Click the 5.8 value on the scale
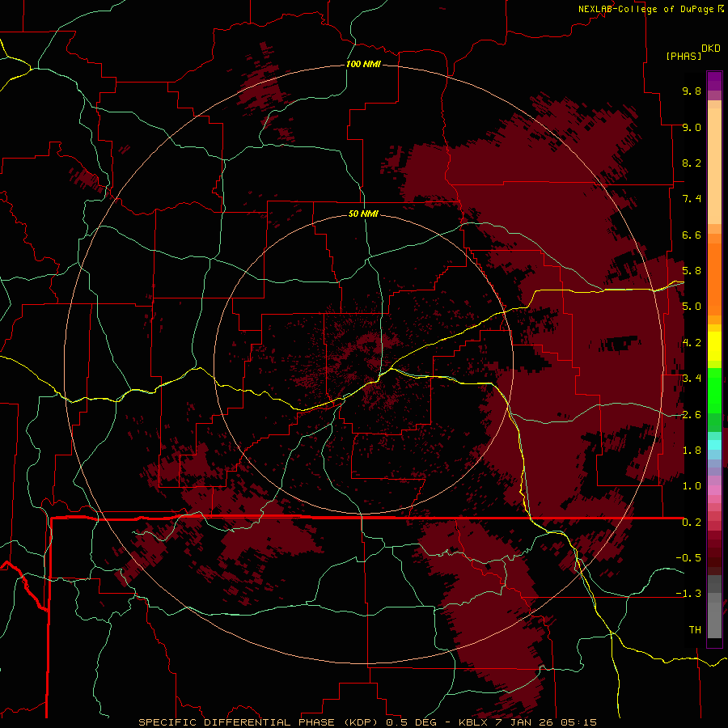The width and height of the screenshot is (728, 728). coord(692,271)
